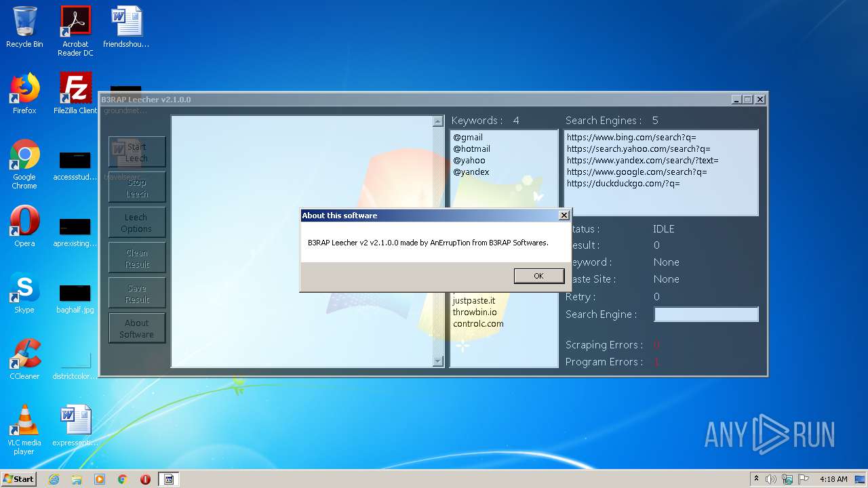This screenshot has height=488, width=868.
Task: Click the Start Leech button
Action: [137, 152]
